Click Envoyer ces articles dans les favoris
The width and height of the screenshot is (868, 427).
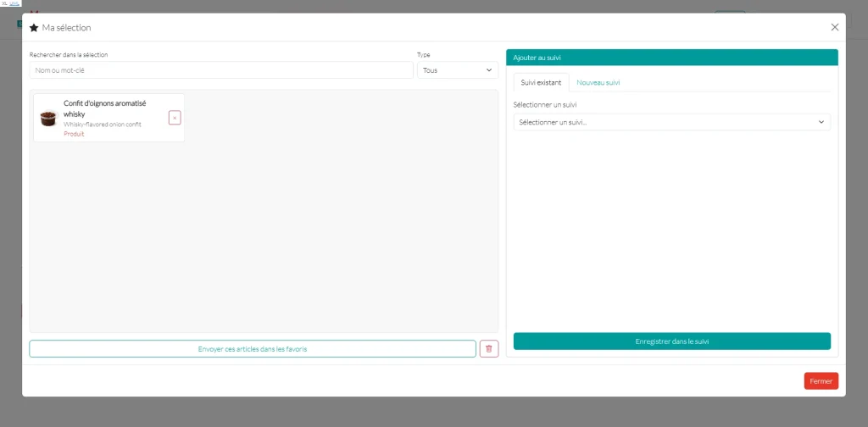click(x=253, y=349)
